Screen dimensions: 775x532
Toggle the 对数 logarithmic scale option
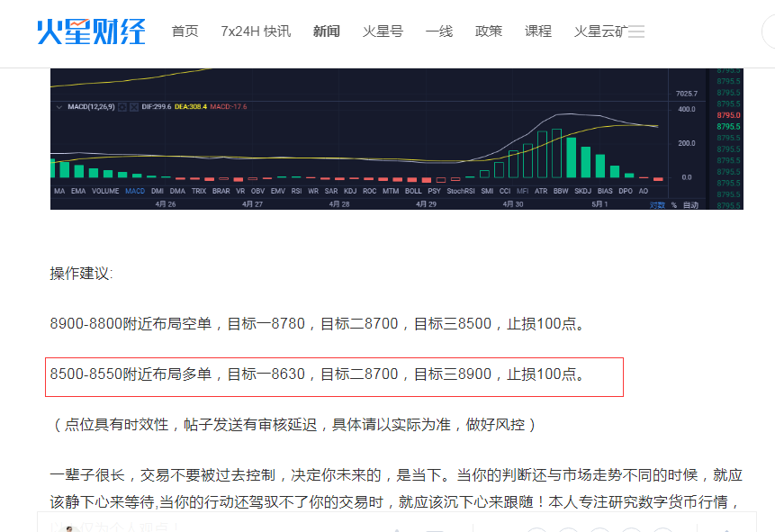[x=656, y=205]
